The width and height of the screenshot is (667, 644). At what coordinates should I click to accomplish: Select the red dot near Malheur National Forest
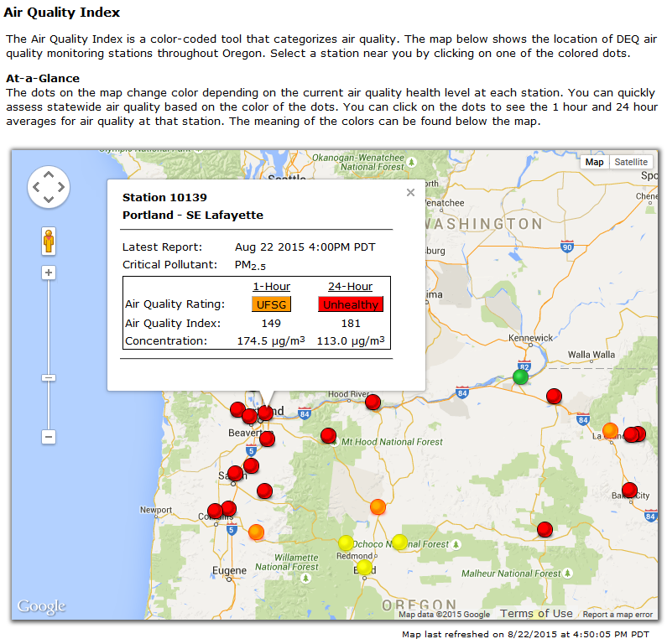(545, 530)
